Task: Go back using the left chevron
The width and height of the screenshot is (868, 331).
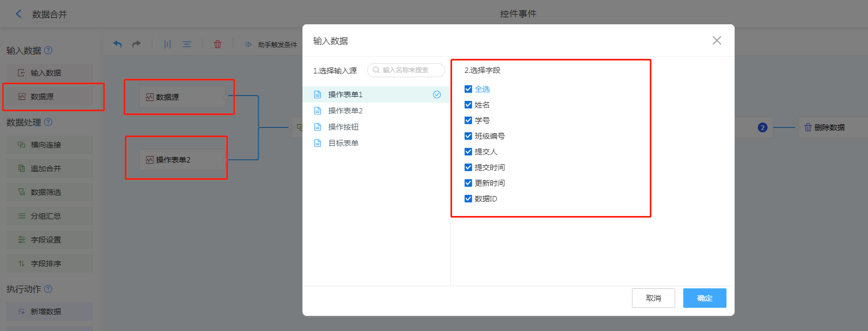Action: [x=19, y=14]
